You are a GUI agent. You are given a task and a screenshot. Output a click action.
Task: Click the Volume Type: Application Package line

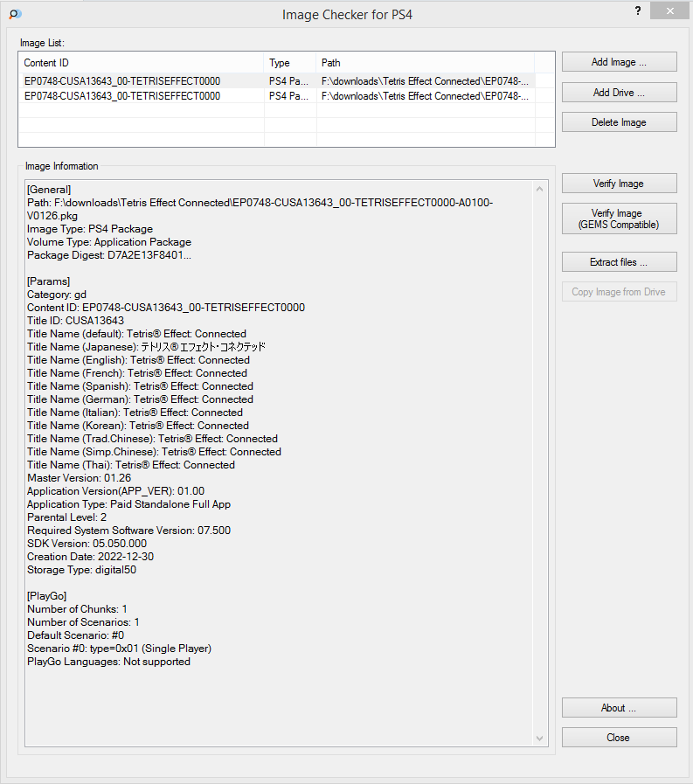pos(109,242)
